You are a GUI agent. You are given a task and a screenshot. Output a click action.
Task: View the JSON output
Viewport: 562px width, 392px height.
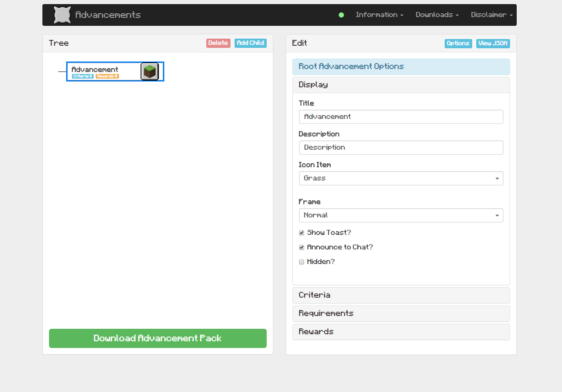493,43
